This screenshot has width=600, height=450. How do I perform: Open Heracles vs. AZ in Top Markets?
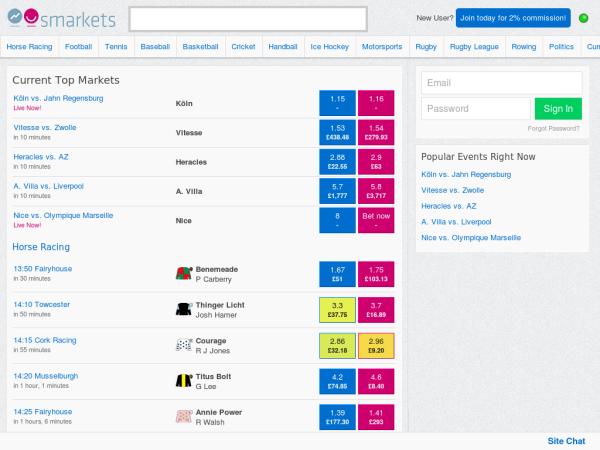pyautogui.click(x=41, y=157)
